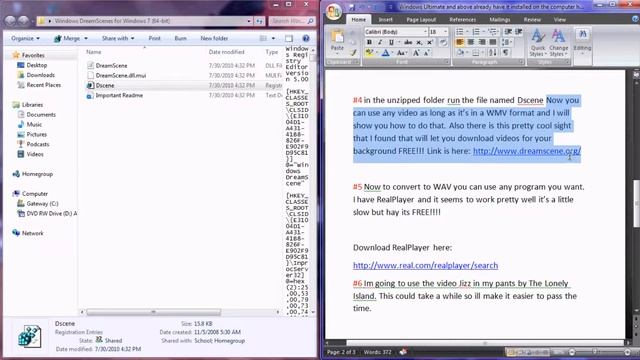Click the Explorer Help question mark icon
640x360 pixels.
pos(306,38)
